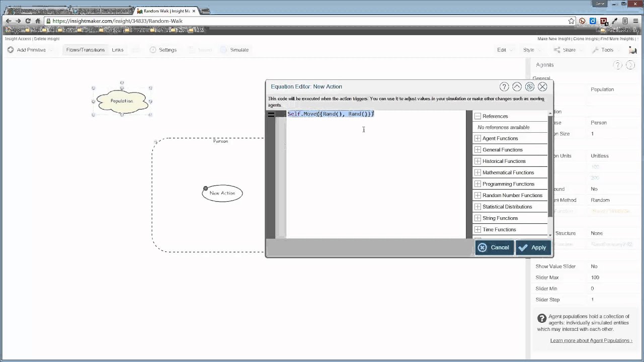
Task: Click the Find More Insights link
Action: pyautogui.click(x=617, y=39)
